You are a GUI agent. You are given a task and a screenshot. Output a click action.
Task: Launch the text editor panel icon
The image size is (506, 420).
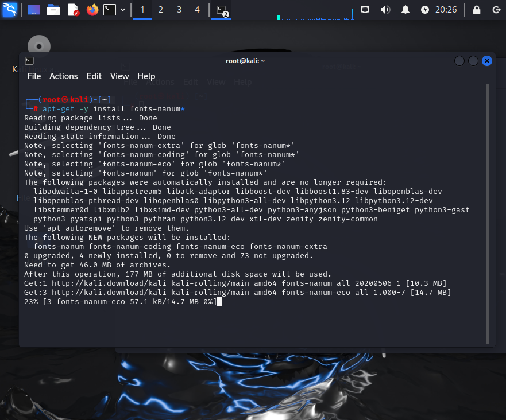(74, 10)
